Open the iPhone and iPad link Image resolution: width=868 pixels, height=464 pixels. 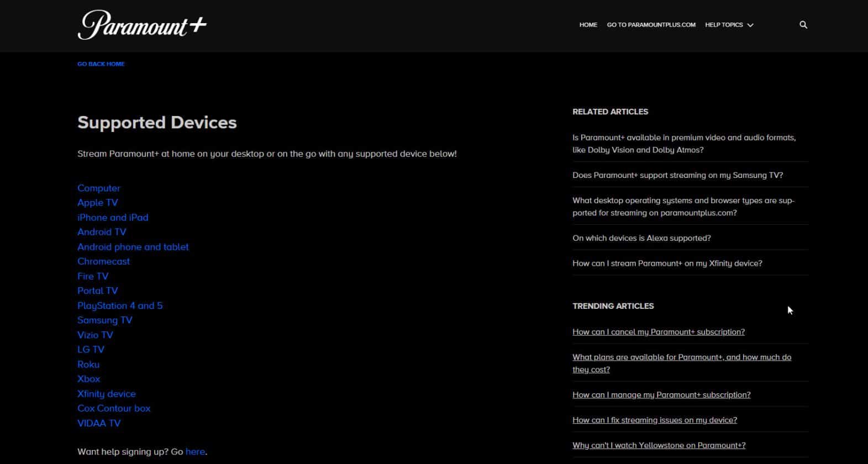(113, 218)
